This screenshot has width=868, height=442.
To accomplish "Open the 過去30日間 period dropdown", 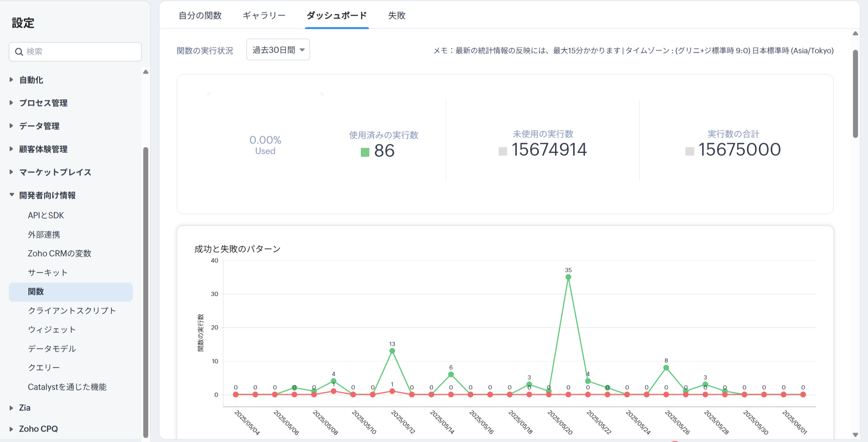I will point(278,50).
